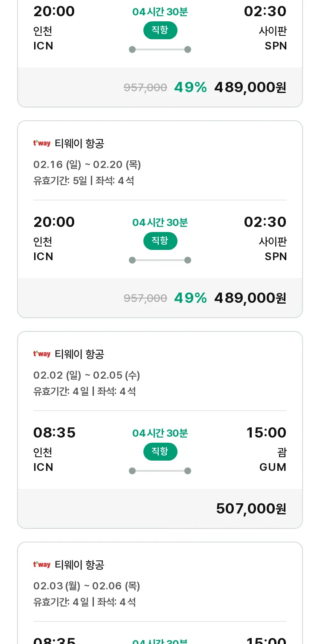Image resolution: width=320 pixels, height=644 pixels.
Task: Open the 02.03 (월) ~ 02.06 (목) date range
Action: [87, 586]
